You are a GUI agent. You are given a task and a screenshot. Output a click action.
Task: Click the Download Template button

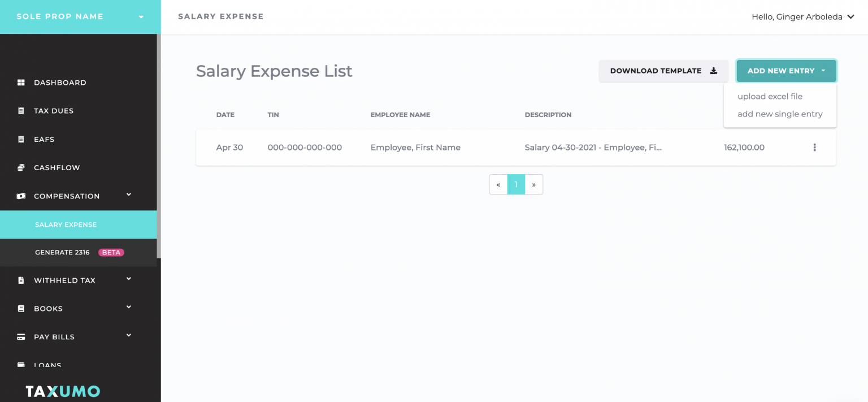click(x=656, y=71)
